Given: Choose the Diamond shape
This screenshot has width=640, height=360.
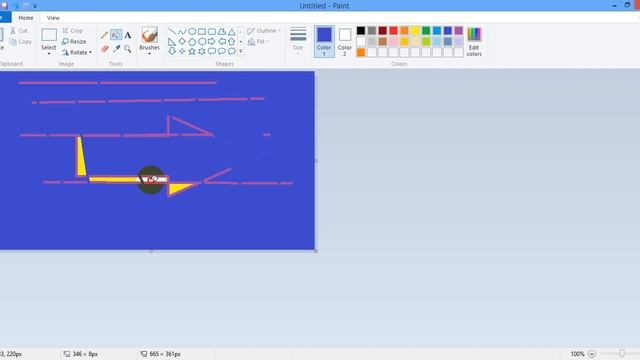Looking at the screenshot, I should tap(182, 42).
